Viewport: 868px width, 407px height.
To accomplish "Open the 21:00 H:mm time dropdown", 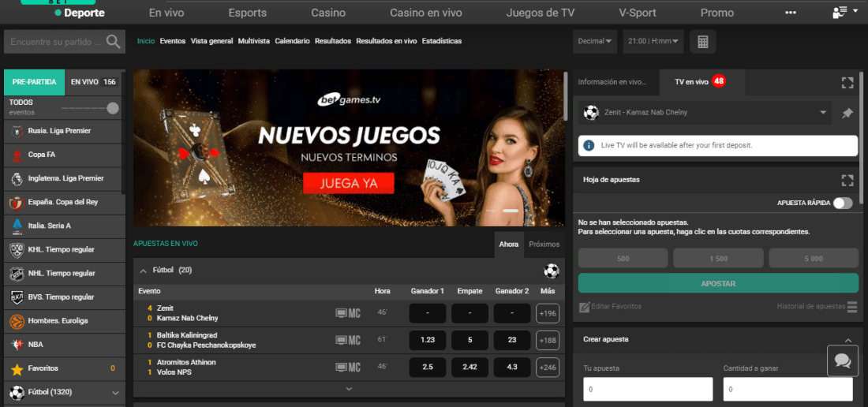I will coord(653,42).
